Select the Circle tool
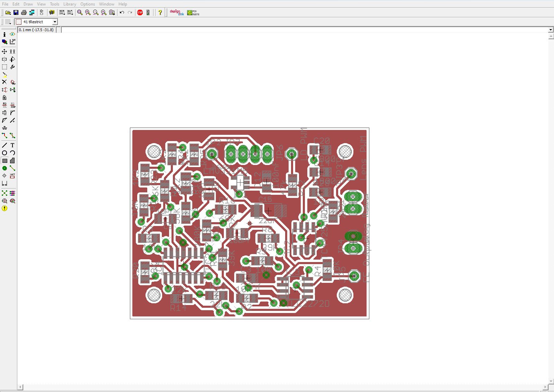554x392 pixels. tap(5, 153)
